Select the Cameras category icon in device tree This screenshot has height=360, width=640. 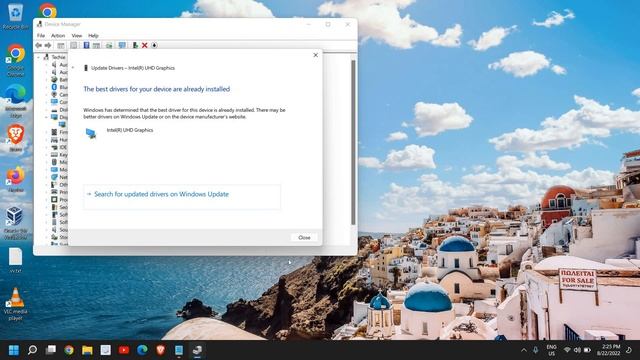54,94
